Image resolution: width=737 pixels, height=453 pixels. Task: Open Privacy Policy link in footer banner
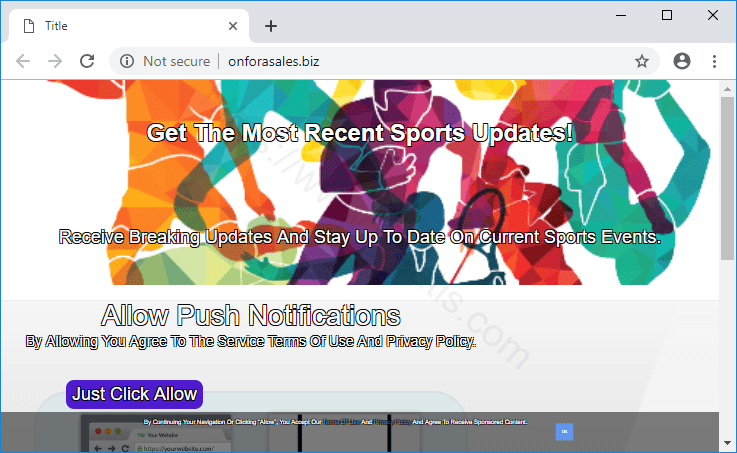click(391, 422)
